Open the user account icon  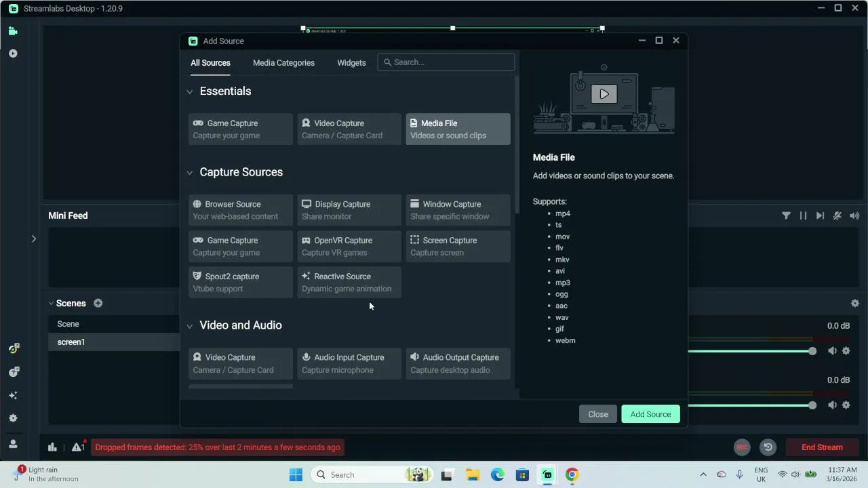(x=13, y=444)
